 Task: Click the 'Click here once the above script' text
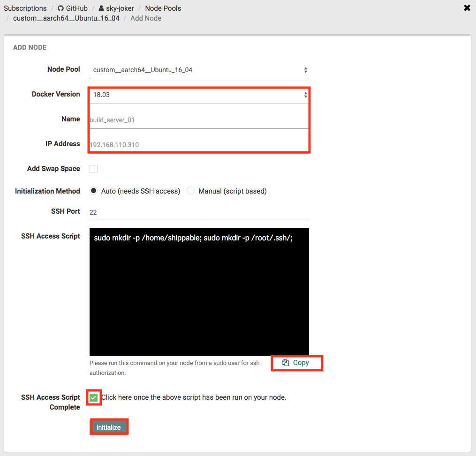(x=194, y=397)
